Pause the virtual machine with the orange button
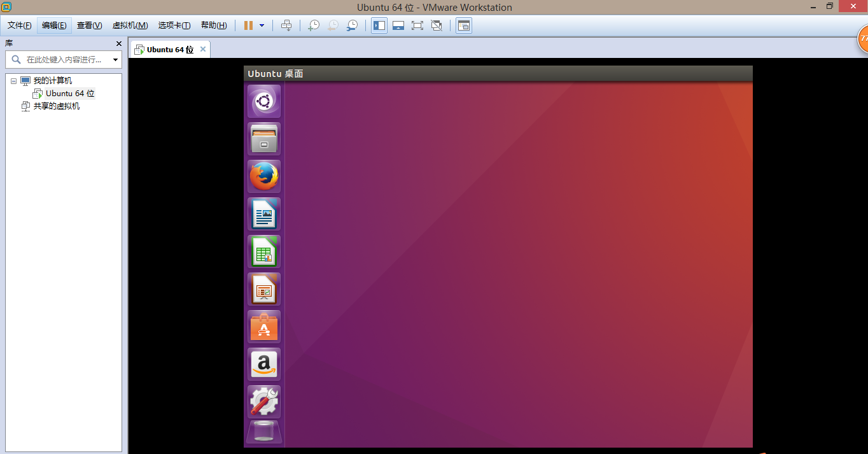Viewport: 868px width, 454px height. (248, 25)
